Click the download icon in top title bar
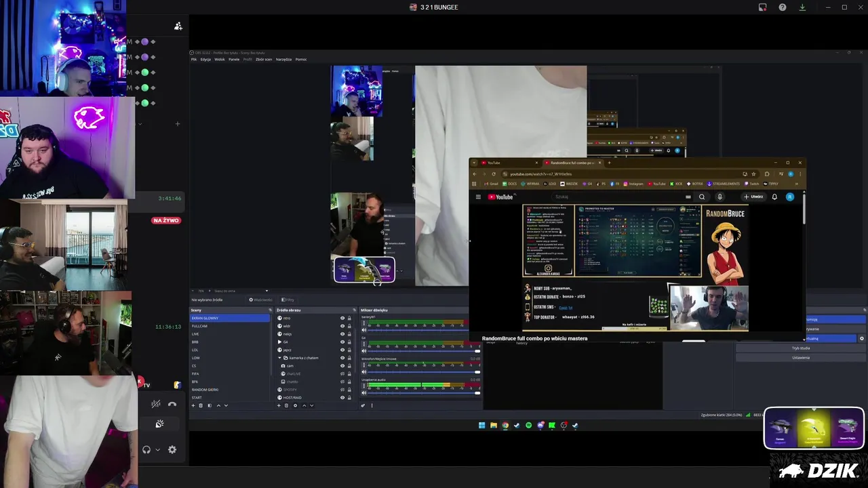 click(x=802, y=7)
